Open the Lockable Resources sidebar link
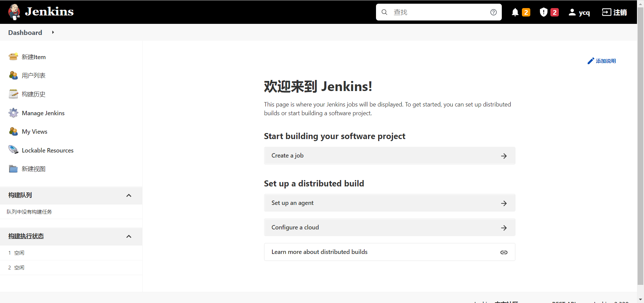Viewport: 644px width, 303px height. (x=48, y=150)
